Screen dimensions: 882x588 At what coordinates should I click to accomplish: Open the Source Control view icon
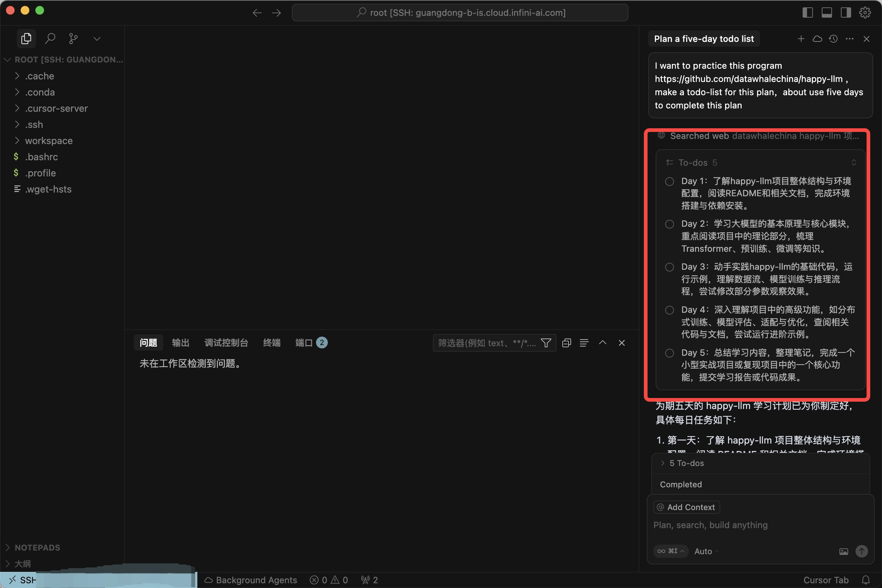point(73,39)
